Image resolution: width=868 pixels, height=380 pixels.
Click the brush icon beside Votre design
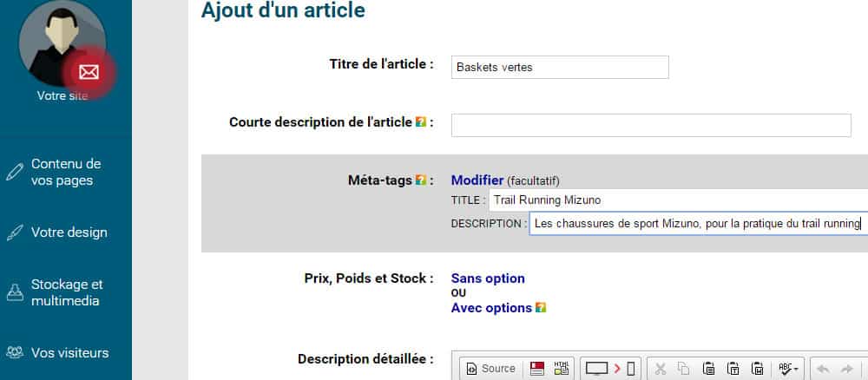(15, 233)
